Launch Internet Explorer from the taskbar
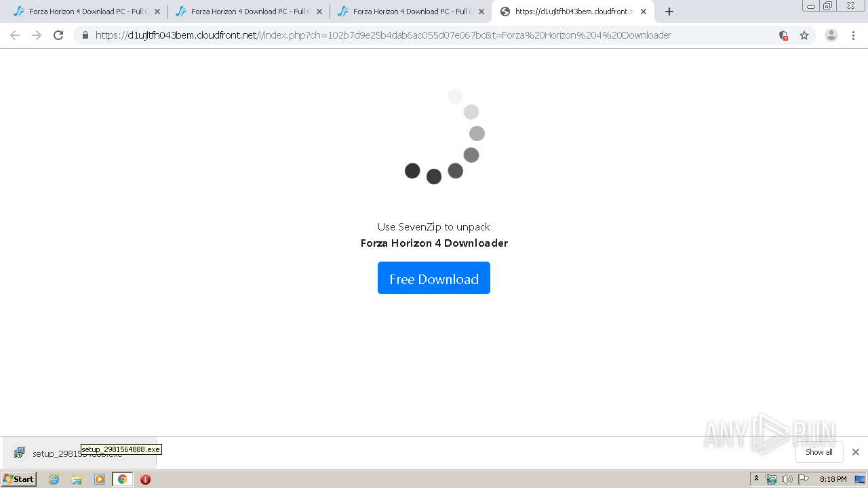This screenshot has height=488, width=868. (54, 479)
